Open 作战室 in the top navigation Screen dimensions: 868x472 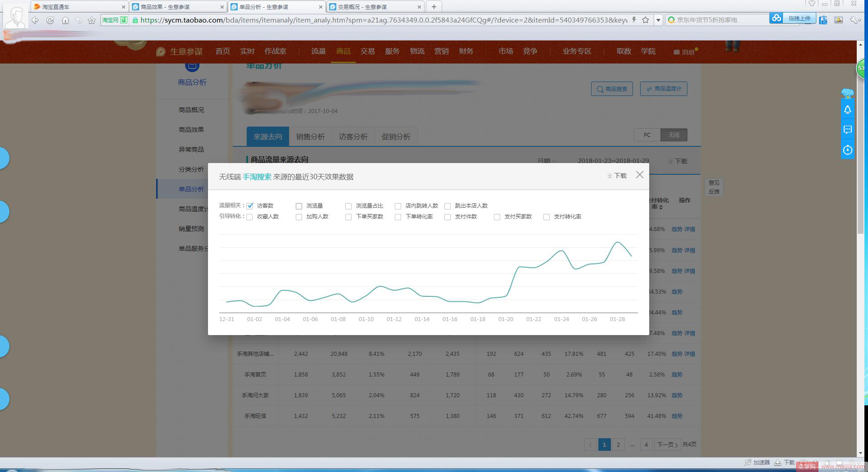click(275, 51)
